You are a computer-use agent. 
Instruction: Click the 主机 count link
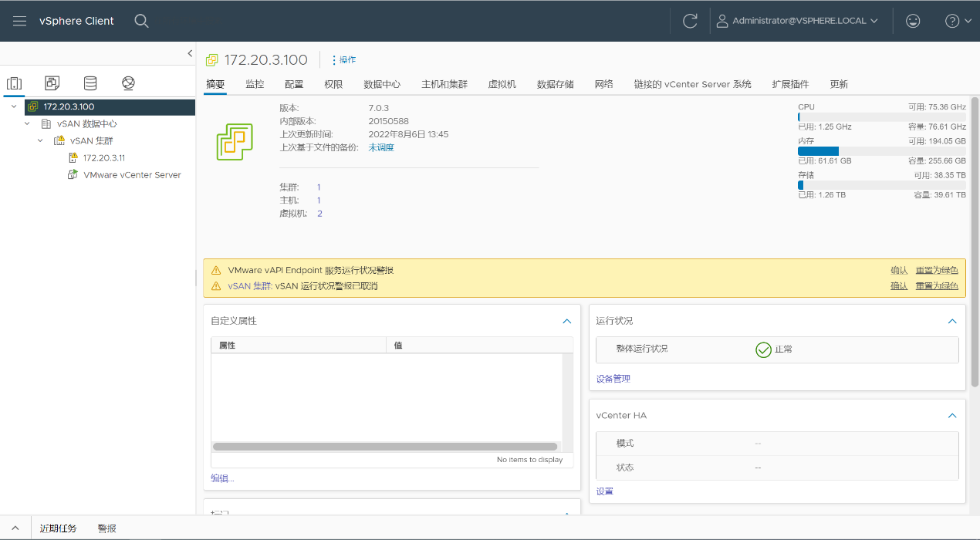point(319,201)
